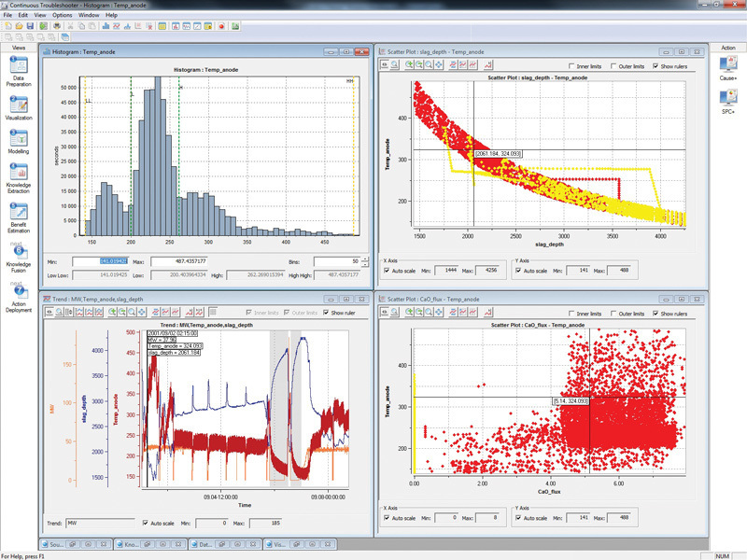Open the Window menu
The image size is (747, 560).
click(89, 15)
